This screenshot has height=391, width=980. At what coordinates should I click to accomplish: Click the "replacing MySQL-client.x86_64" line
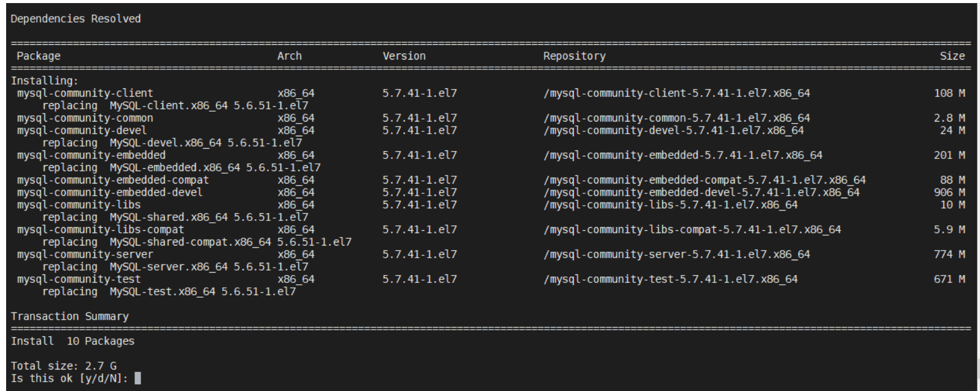(x=175, y=106)
